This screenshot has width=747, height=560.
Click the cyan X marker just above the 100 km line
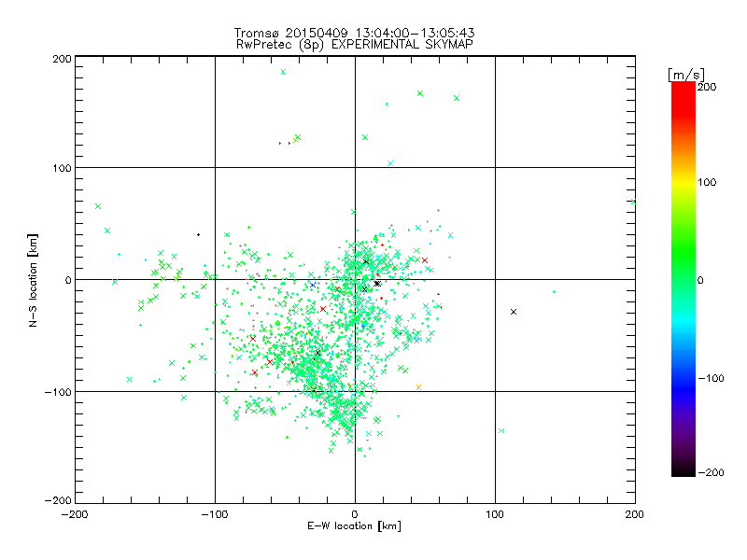click(x=390, y=163)
